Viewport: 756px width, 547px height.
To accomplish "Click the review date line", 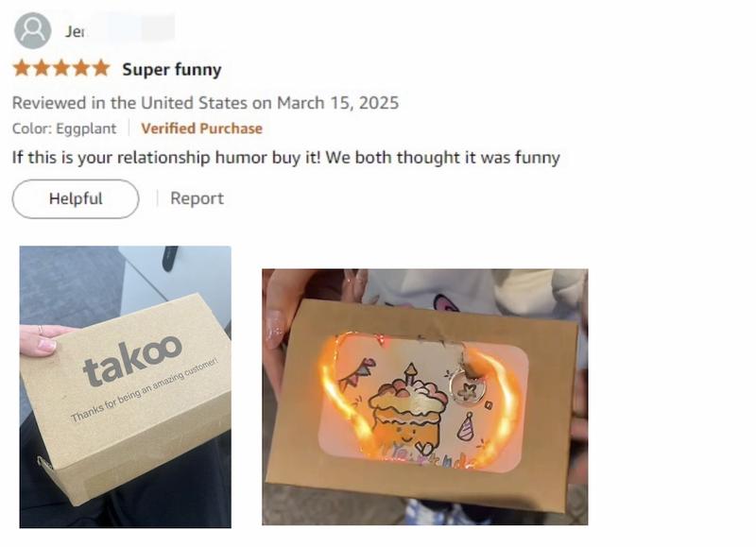I will click(205, 102).
